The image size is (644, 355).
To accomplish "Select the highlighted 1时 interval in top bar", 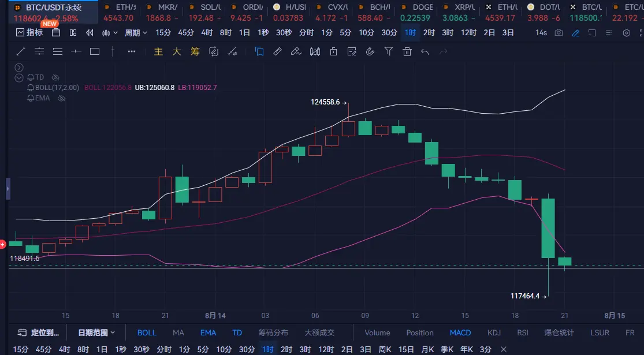I will click(x=410, y=32).
